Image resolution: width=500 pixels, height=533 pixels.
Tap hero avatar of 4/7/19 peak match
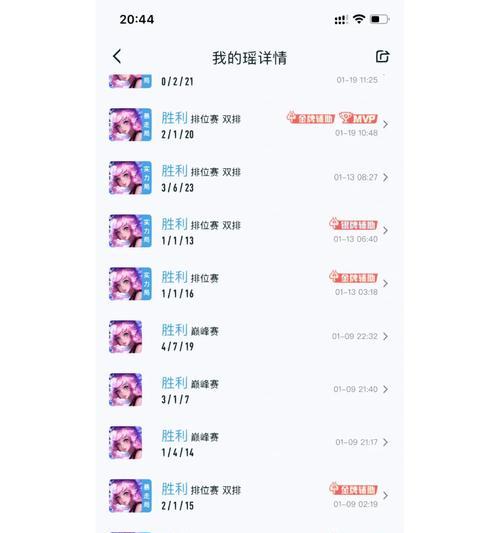125,337
